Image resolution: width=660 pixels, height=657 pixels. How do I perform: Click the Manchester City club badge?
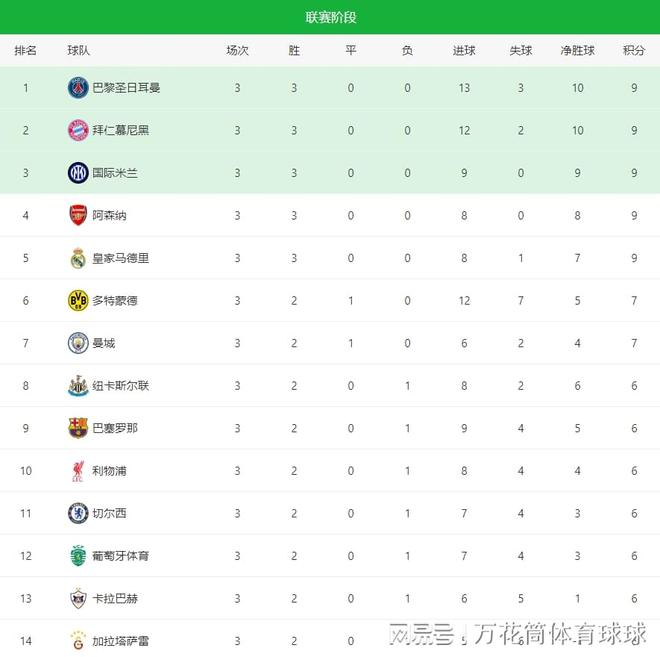78,343
